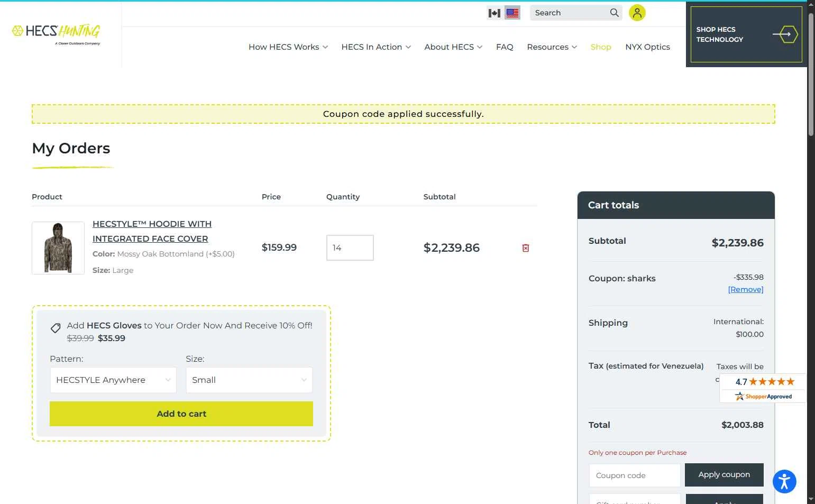Image resolution: width=815 pixels, height=504 pixels.
Task: Expand the HECS In Action menu
Action: click(376, 47)
